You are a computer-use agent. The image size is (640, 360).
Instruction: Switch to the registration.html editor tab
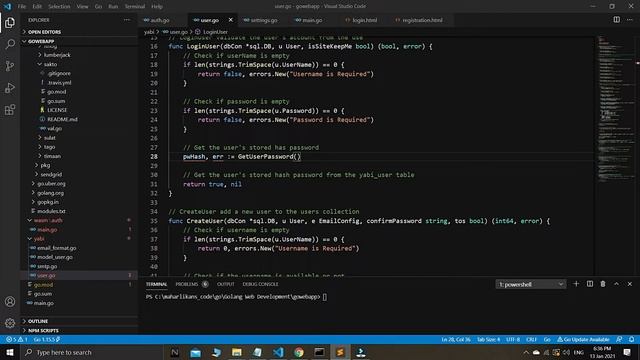click(x=422, y=20)
